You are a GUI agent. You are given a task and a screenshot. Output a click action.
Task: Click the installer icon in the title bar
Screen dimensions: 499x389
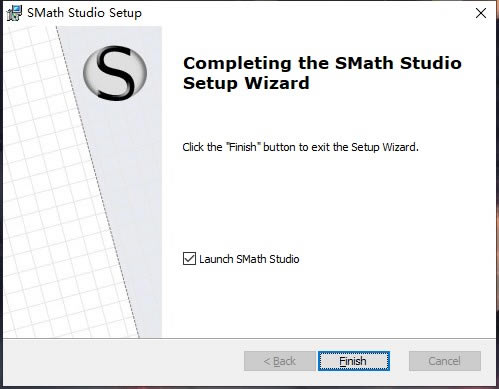pos(14,13)
